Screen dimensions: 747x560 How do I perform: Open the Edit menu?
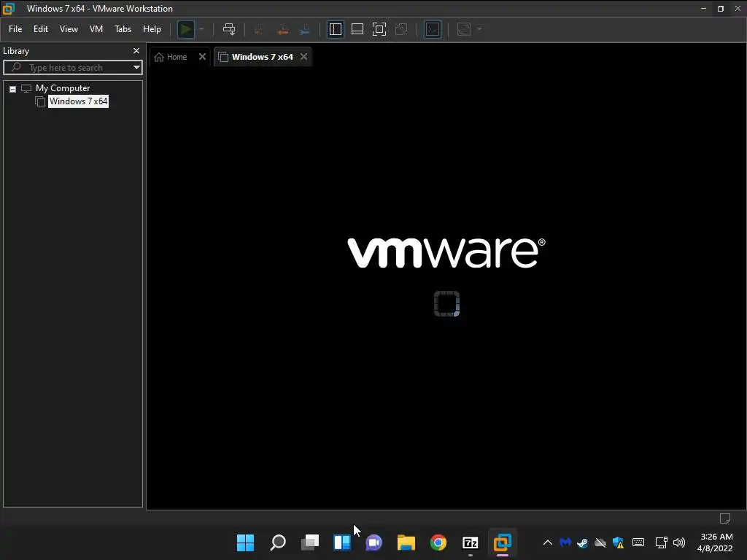pos(41,29)
